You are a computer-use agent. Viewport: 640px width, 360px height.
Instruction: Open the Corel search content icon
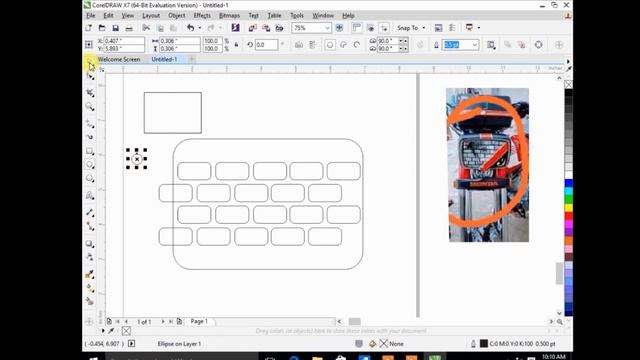pos(236,28)
